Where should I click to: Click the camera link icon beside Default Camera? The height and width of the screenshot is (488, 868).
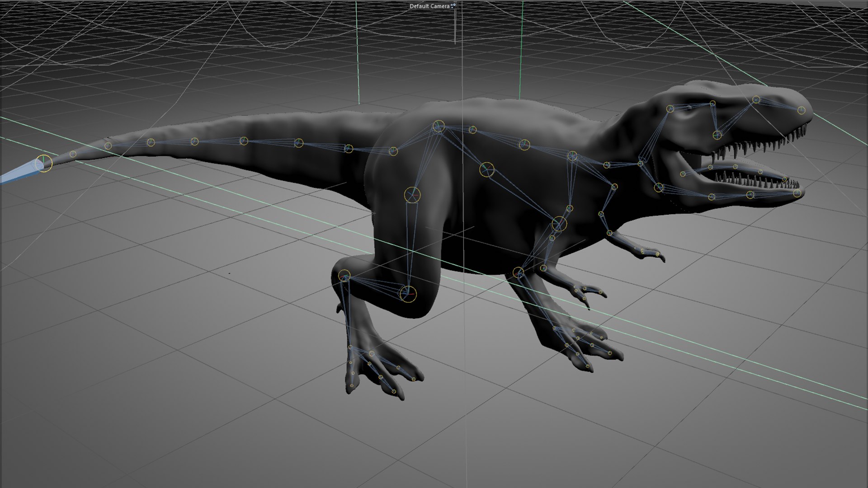453,6
